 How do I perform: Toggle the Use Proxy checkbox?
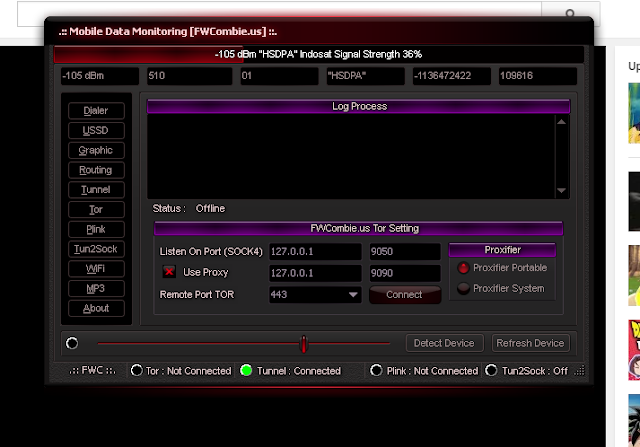point(169,272)
